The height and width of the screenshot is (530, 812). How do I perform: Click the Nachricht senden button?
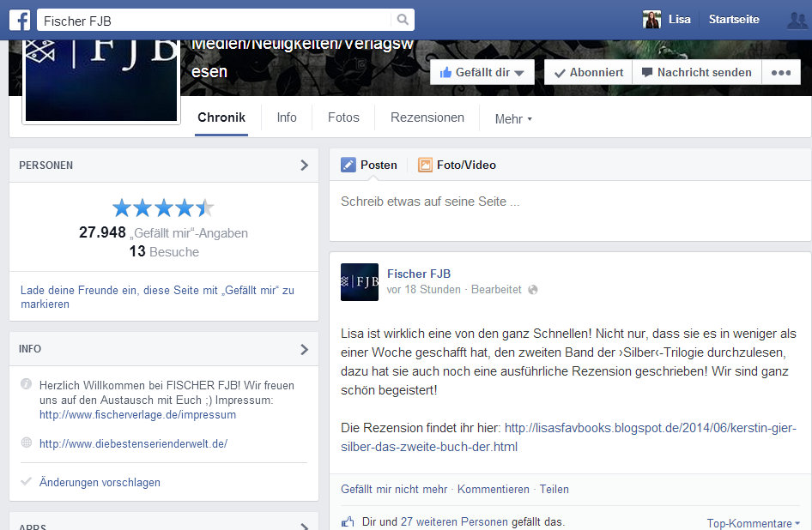coord(697,72)
